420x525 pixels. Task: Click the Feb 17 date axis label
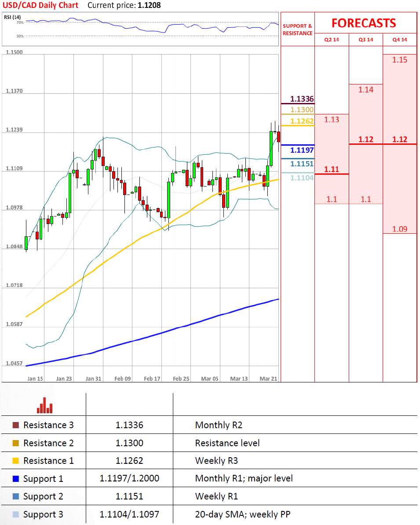pyautogui.click(x=152, y=379)
